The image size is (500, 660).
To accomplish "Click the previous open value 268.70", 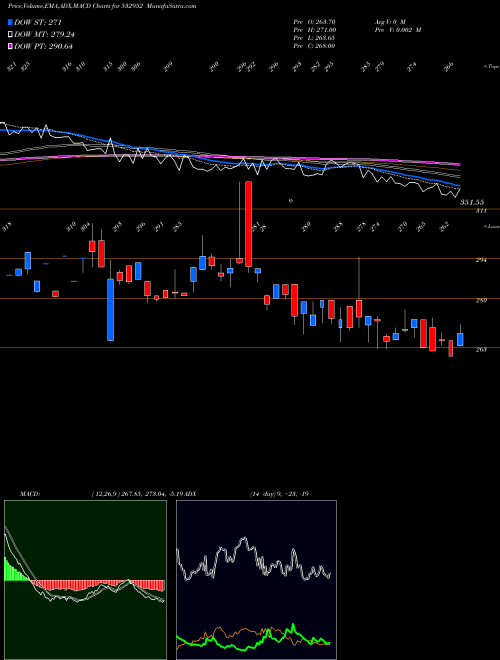I will [325, 21].
